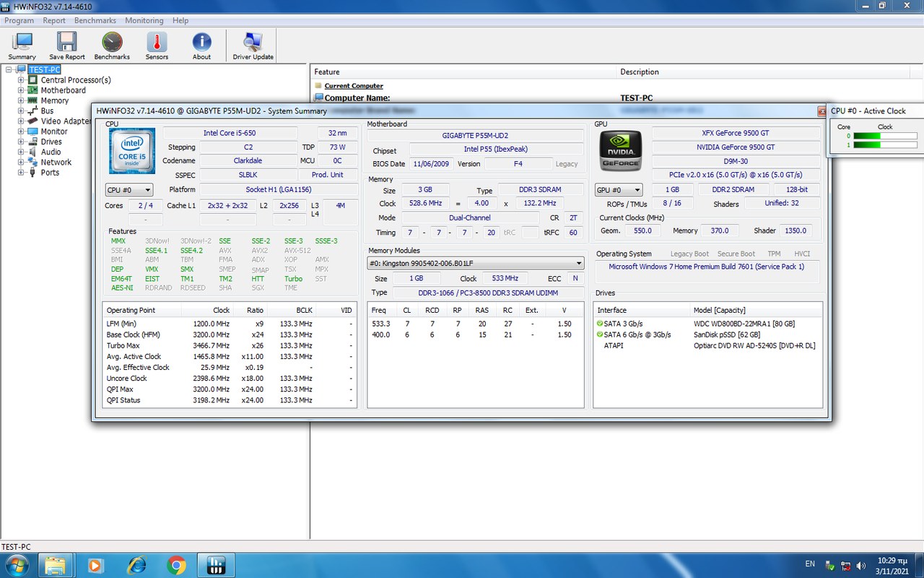The width and height of the screenshot is (924, 578).
Task: Close the System Summary window
Action: [821, 111]
